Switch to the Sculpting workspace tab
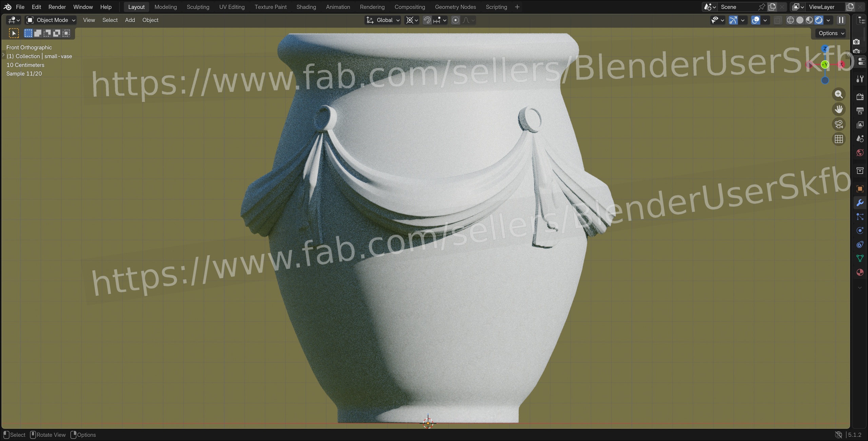This screenshot has height=441, width=868. [198, 7]
